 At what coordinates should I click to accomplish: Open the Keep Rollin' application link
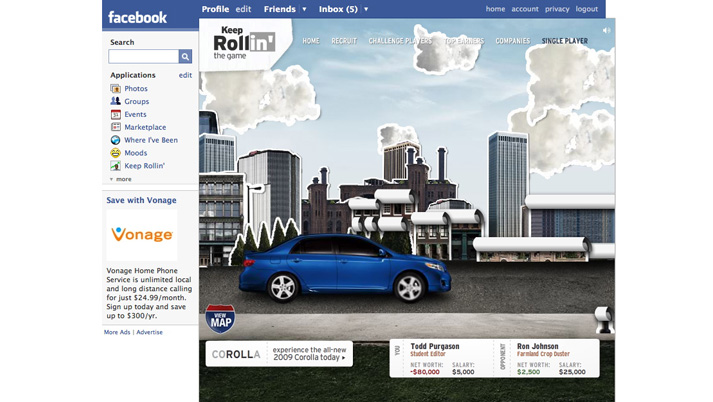pos(145,166)
